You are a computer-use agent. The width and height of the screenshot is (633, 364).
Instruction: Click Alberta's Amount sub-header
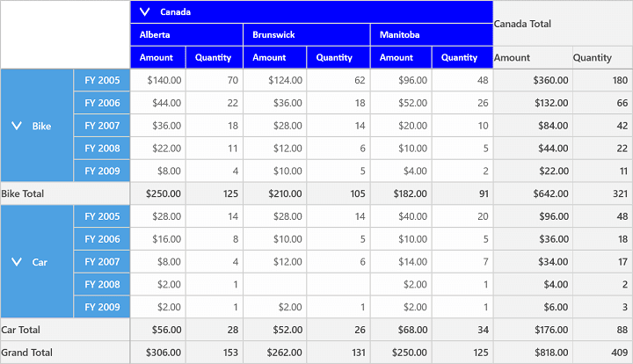(158, 57)
